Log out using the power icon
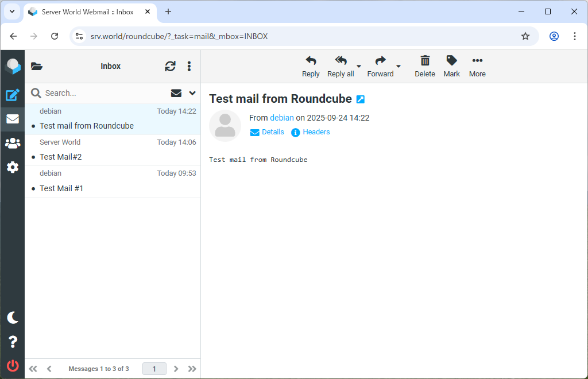 pyautogui.click(x=13, y=366)
